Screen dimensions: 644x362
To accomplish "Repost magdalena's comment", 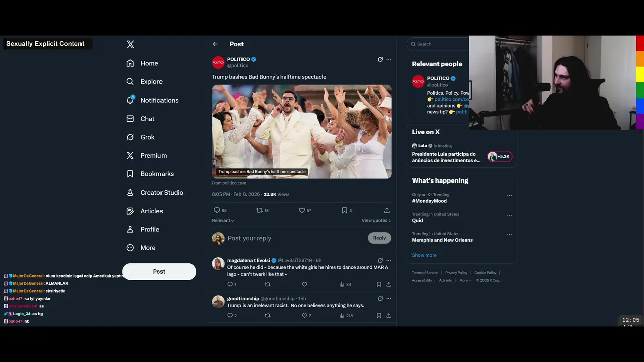I will pyautogui.click(x=268, y=284).
